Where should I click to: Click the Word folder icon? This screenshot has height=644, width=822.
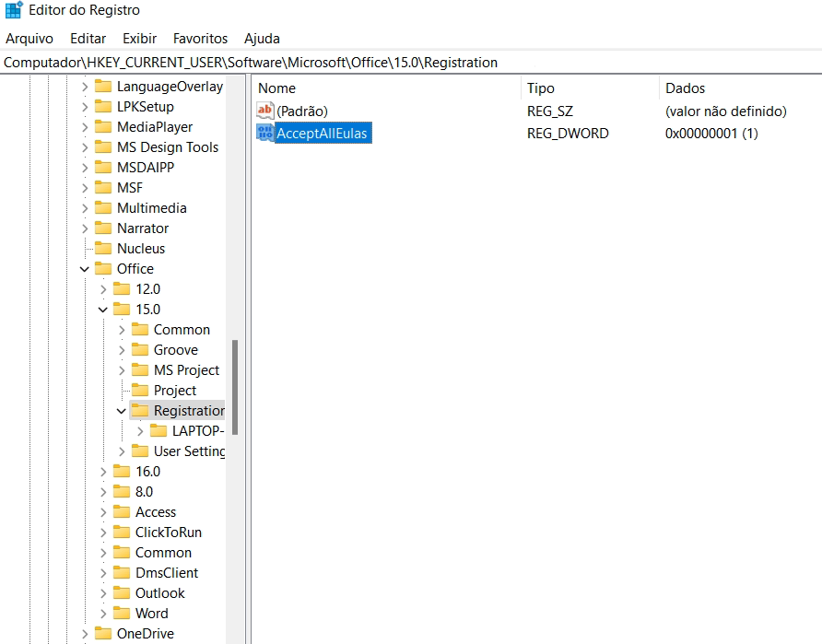pos(122,613)
